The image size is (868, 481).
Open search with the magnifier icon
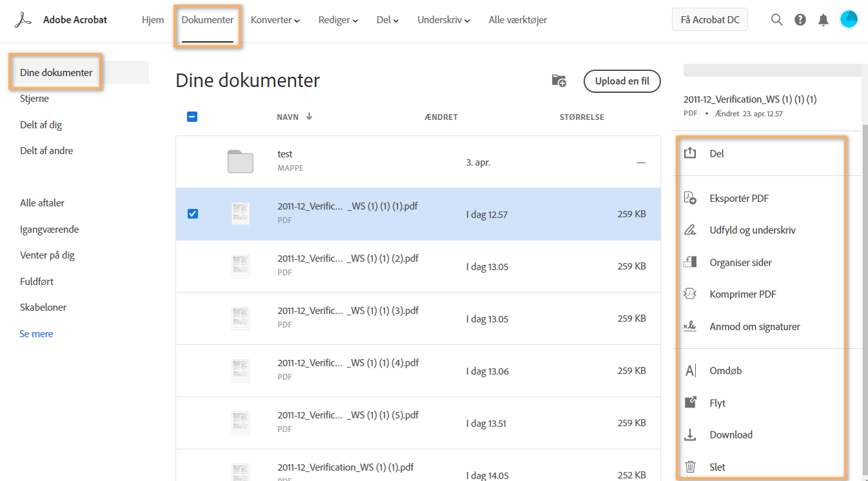[x=776, y=19]
